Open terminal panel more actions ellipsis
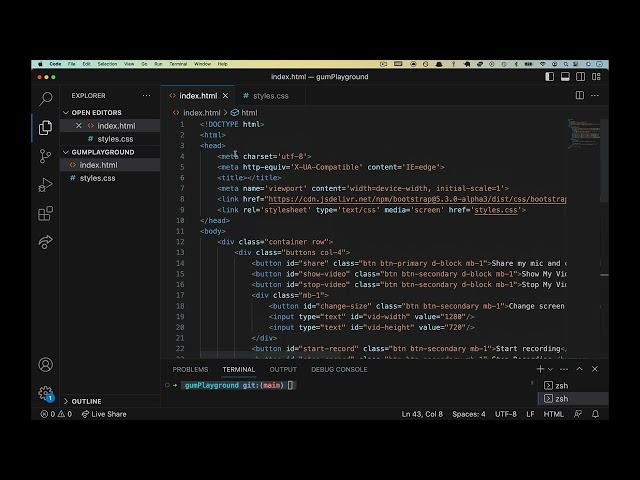This screenshot has width=640, height=480. [564, 369]
